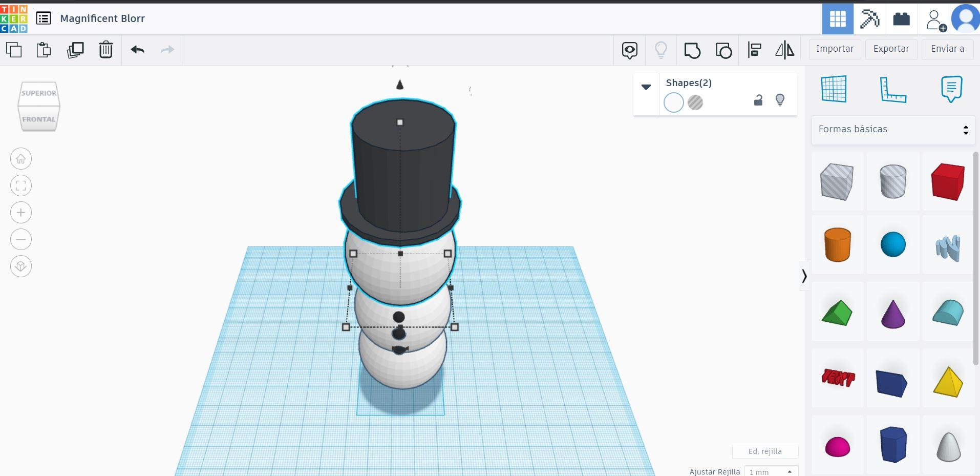
Task: Pick the scribble shape
Action: 948,248
